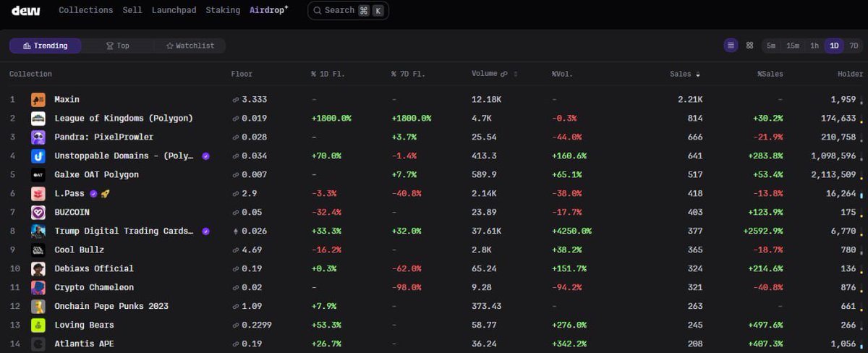Click Onchain Pepe Punks 2023 avatar
Screen dimensions: 868x353
pos(38,306)
